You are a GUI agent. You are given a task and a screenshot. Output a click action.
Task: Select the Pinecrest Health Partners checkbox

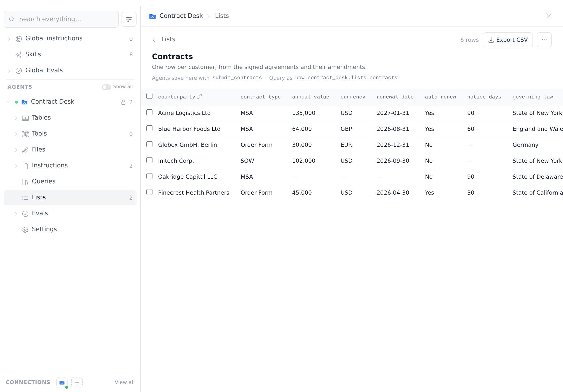[x=149, y=192]
